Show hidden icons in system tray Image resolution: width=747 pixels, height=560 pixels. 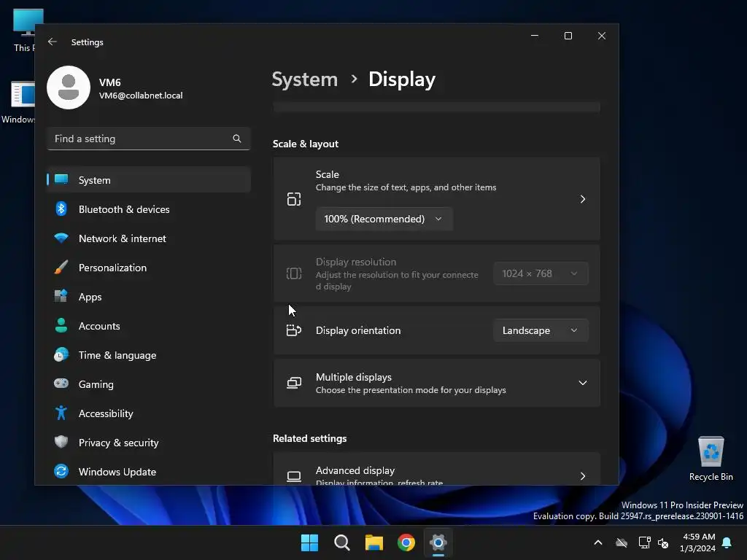pos(598,542)
